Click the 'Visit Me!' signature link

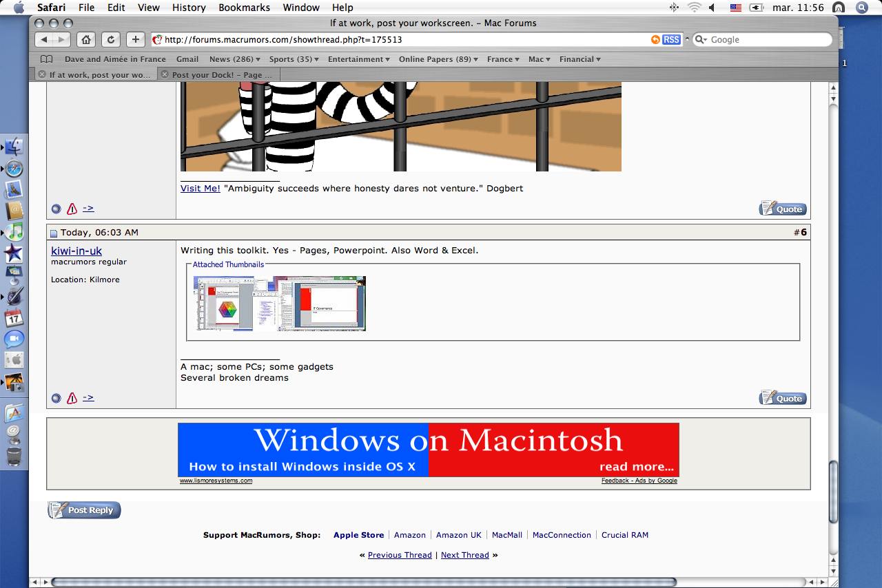(201, 188)
